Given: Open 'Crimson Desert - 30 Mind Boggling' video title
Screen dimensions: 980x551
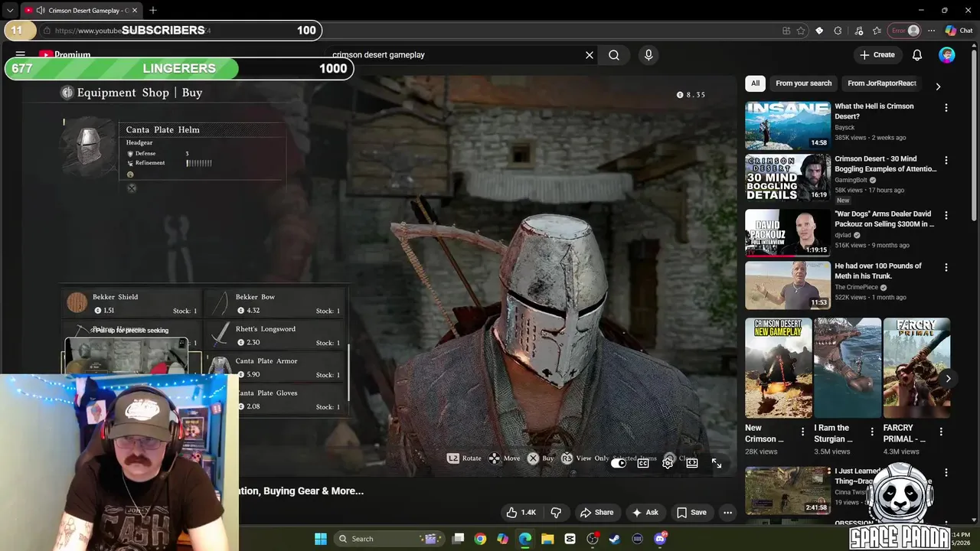Looking at the screenshot, I should [886, 164].
